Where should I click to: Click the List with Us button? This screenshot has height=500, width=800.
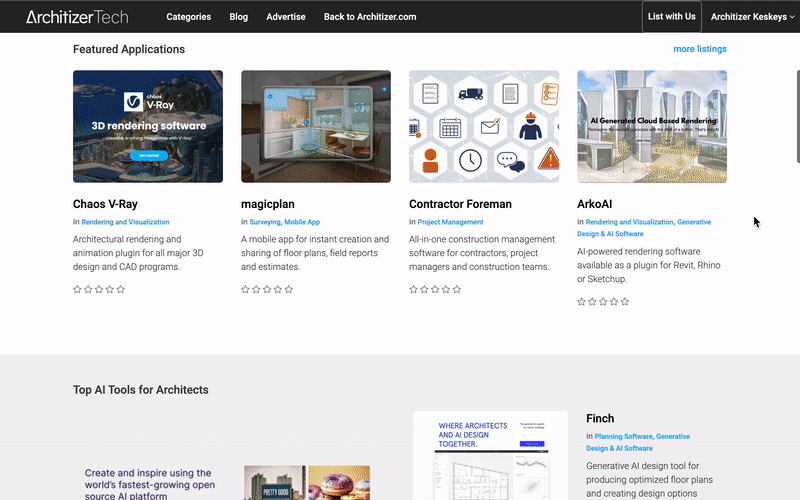pos(671,16)
